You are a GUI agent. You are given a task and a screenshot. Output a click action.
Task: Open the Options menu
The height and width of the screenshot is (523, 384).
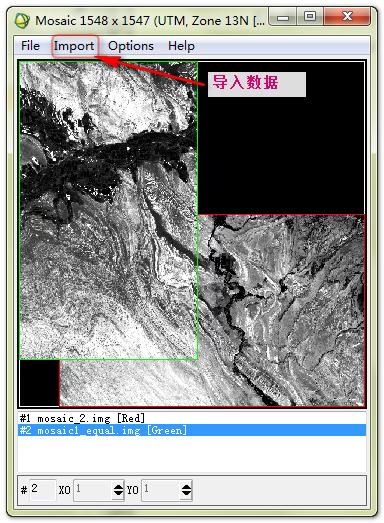click(x=131, y=46)
